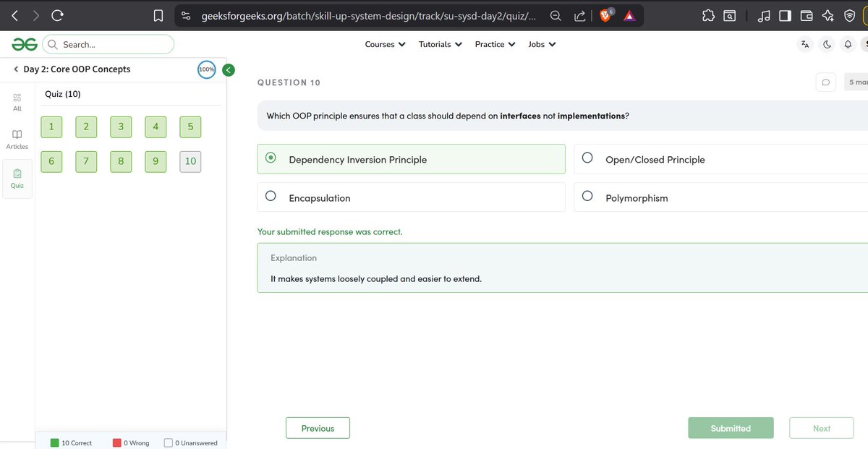Go back using browser back arrow
868x449 pixels.
tap(16, 15)
